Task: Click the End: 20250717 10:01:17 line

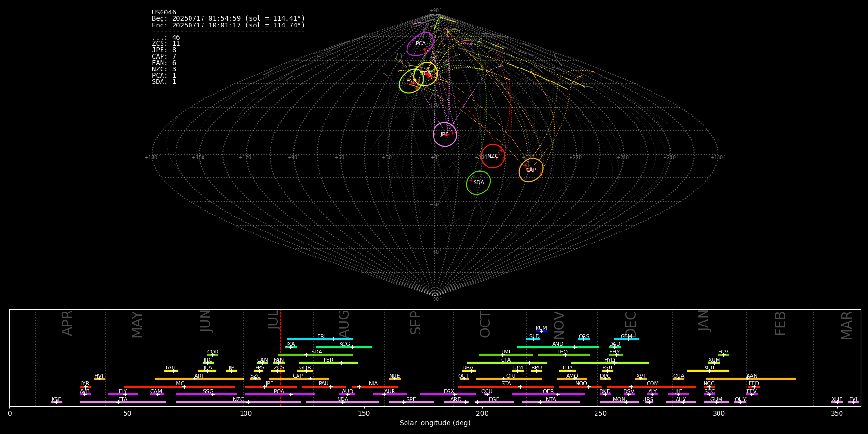Action: coord(229,25)
